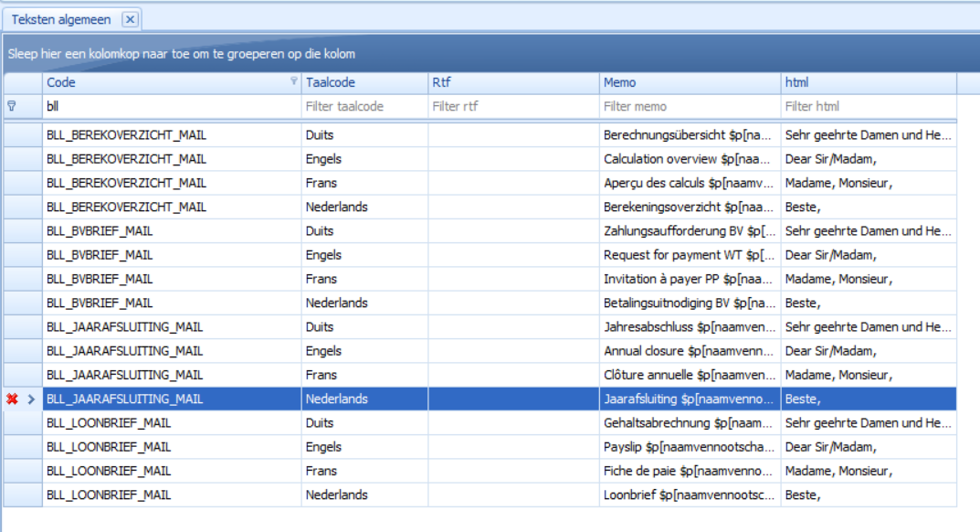Select the BLL_LOONBRIEF_MAIL Nederlands row
The height and width of the screenshot is (532, 980).
click(172, 495)
